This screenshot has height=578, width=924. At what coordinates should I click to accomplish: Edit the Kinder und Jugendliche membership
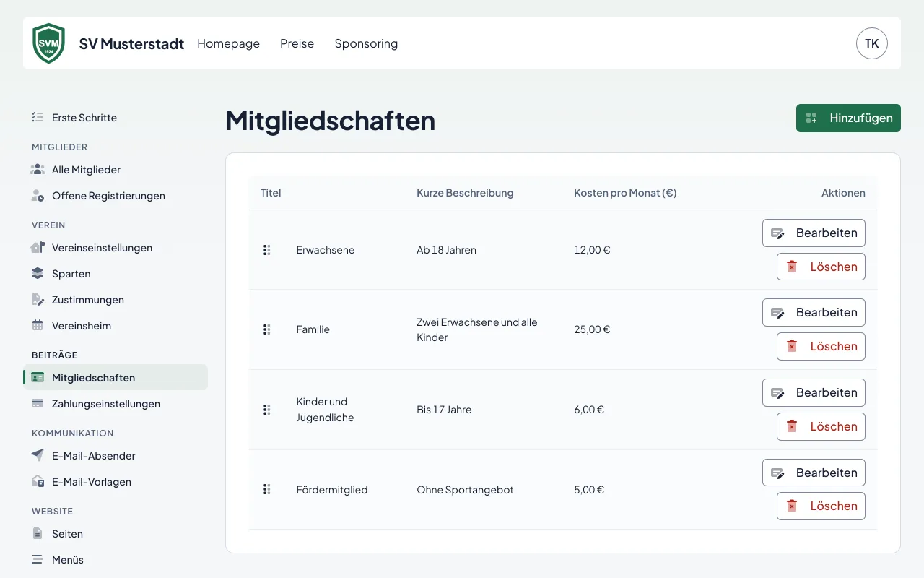click(814, 392)
